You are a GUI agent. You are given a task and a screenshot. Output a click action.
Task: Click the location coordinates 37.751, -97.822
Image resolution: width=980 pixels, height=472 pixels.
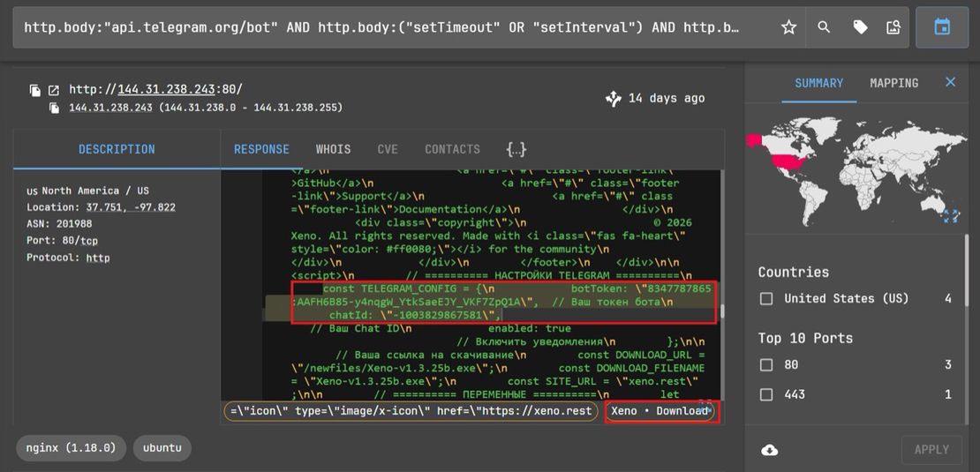tap(131, 207)
